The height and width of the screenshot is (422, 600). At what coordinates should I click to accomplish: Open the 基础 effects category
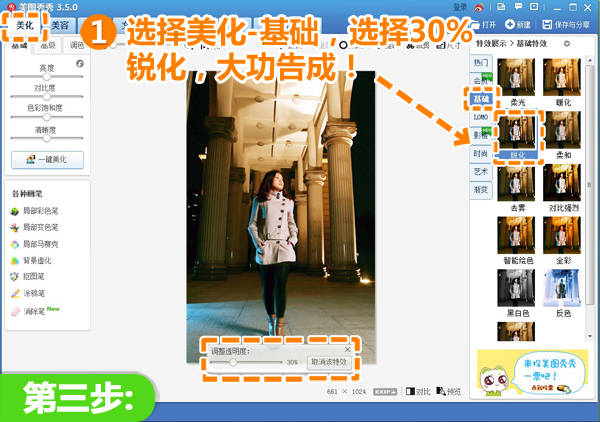pos(481,99)
